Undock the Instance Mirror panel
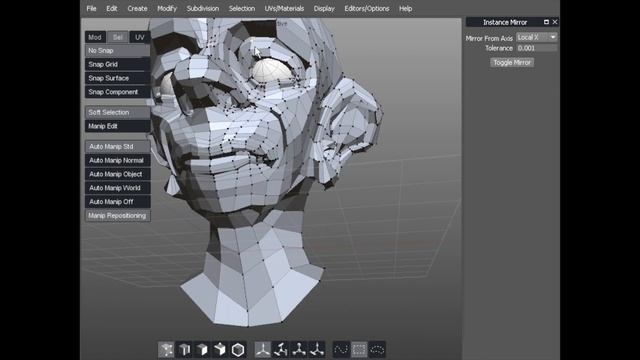This screenshot has height=360, width=640. pyautogui.click(x=546, y=22)
